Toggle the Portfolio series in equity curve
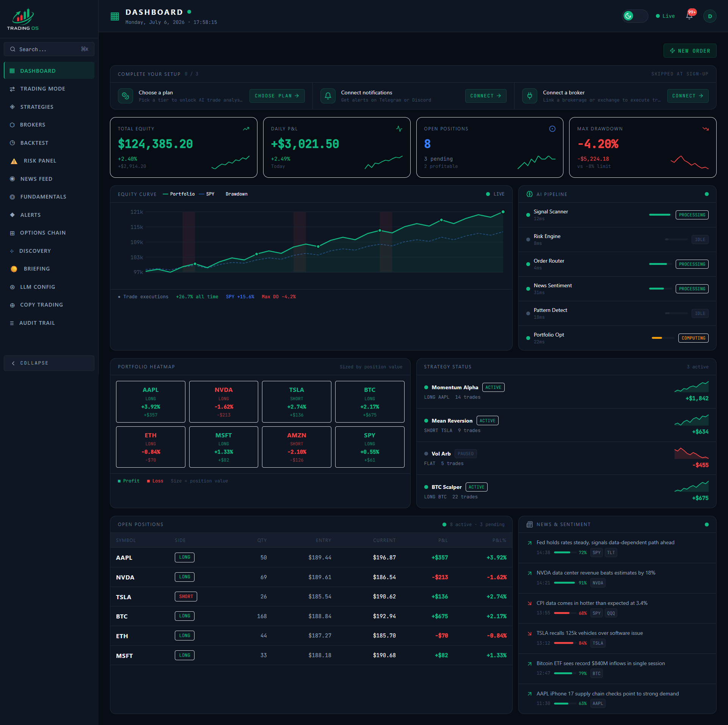This screenshot has width=728, height=725. point(179,194)
